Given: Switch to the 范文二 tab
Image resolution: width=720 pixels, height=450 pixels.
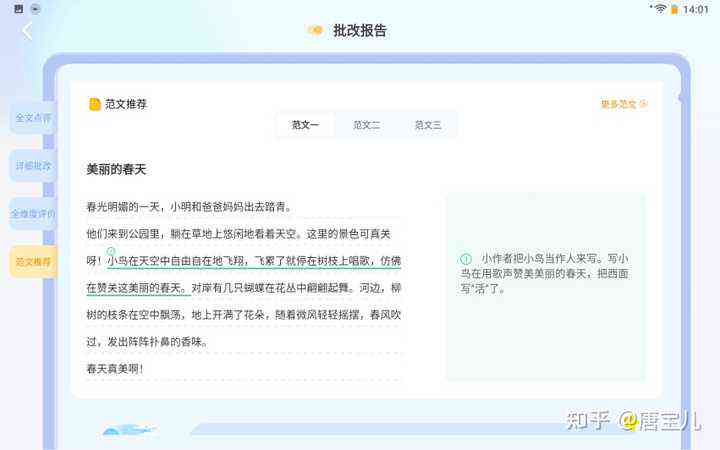Looking at the screenshot, I should [366, 125].
